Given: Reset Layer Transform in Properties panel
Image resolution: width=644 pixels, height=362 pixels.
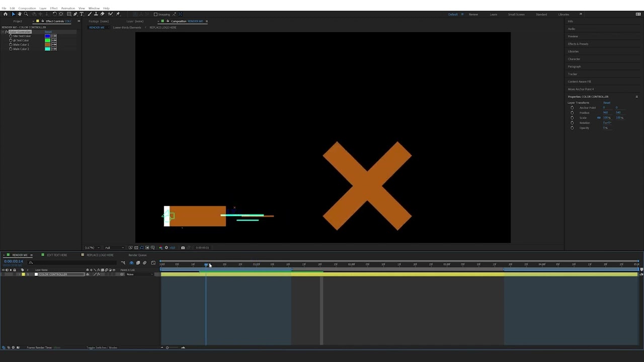Looking at the screenshot, I should (607, 103).
